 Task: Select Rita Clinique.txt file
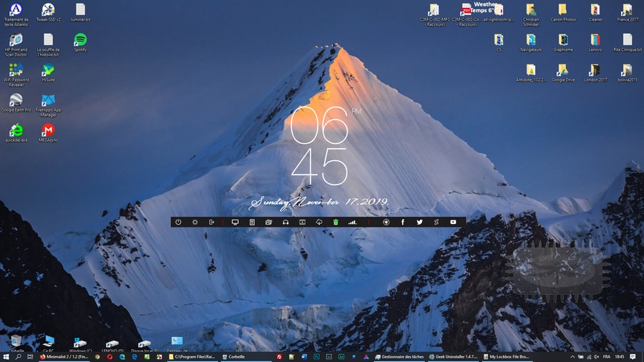627,42
